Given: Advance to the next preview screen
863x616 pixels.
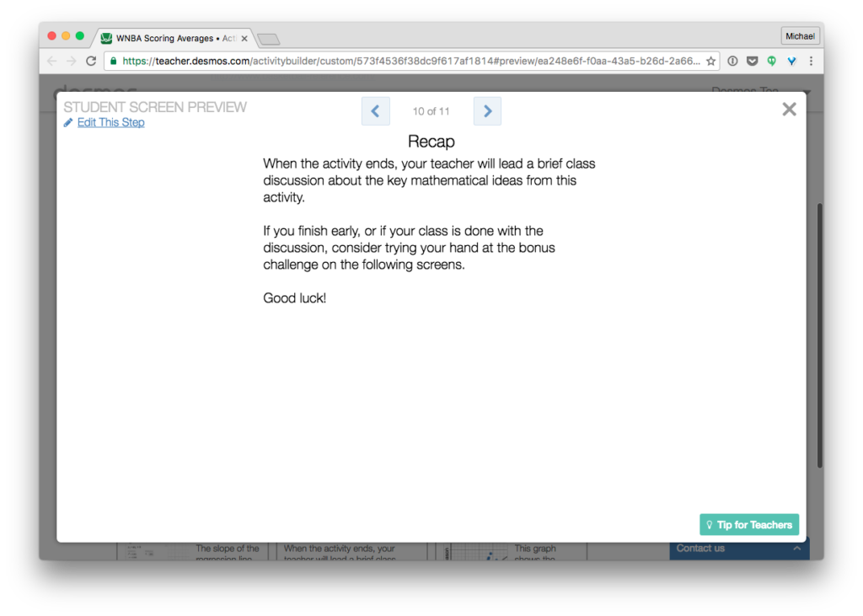Looking at the screenshot, I should (487, 110).
